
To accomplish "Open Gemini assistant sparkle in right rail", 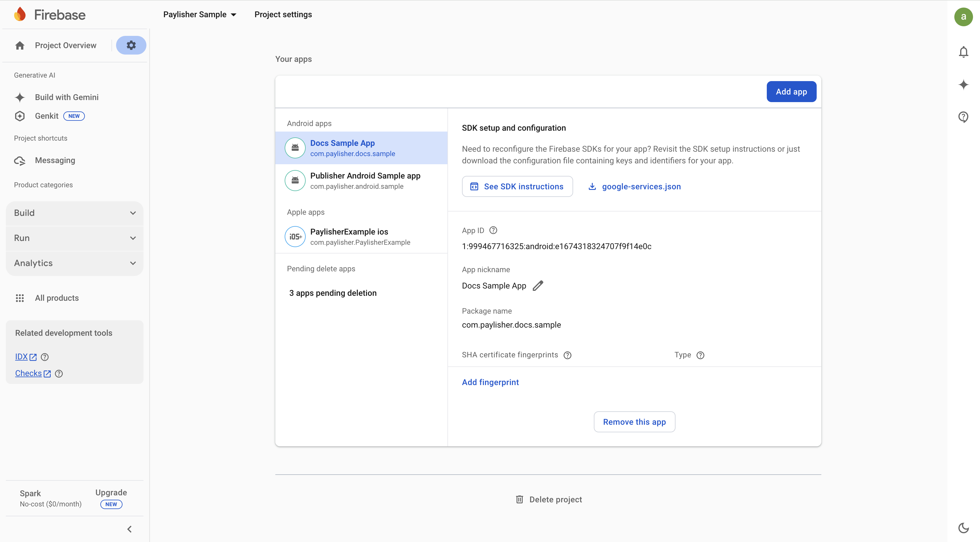I will click(963, 85).
